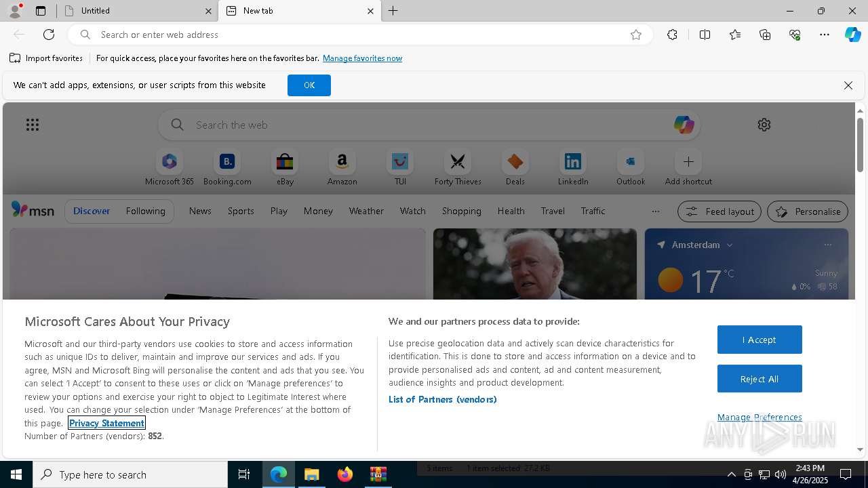Open page settings gear icon
Viewport: 868px width, 488px height.
point(764,125)
